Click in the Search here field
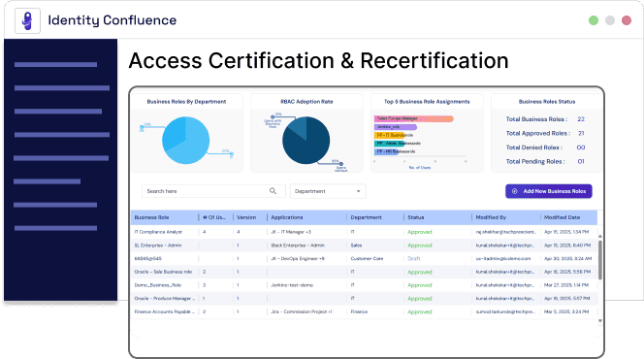The image size is (644, 359). (213, 191)
